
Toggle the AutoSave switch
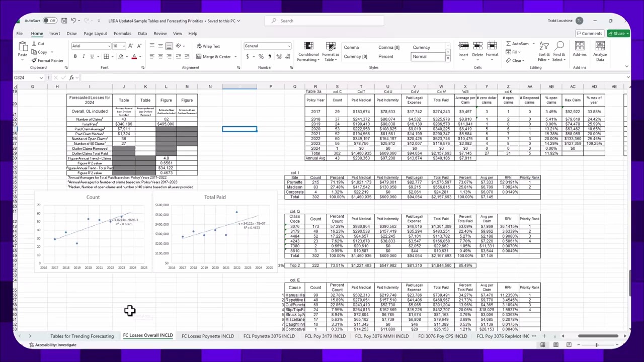pyautogui.click(x=50, y=21)
